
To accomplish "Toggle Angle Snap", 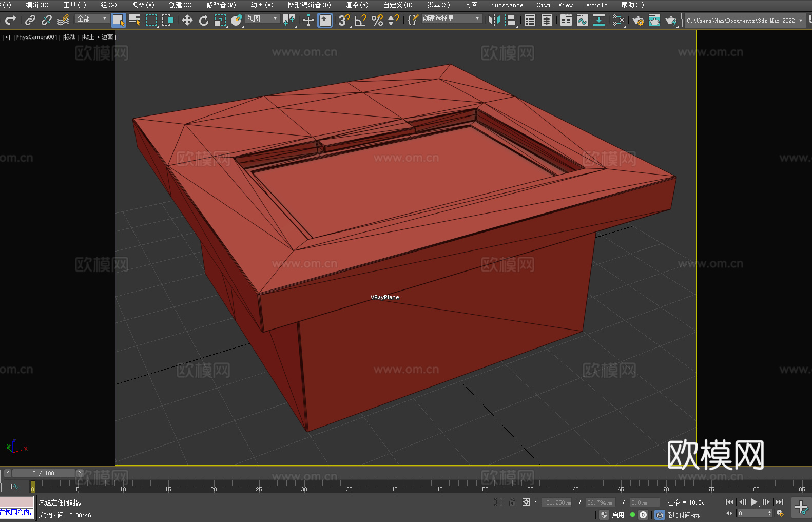I will pyautogui.click(x=361, y=20).
